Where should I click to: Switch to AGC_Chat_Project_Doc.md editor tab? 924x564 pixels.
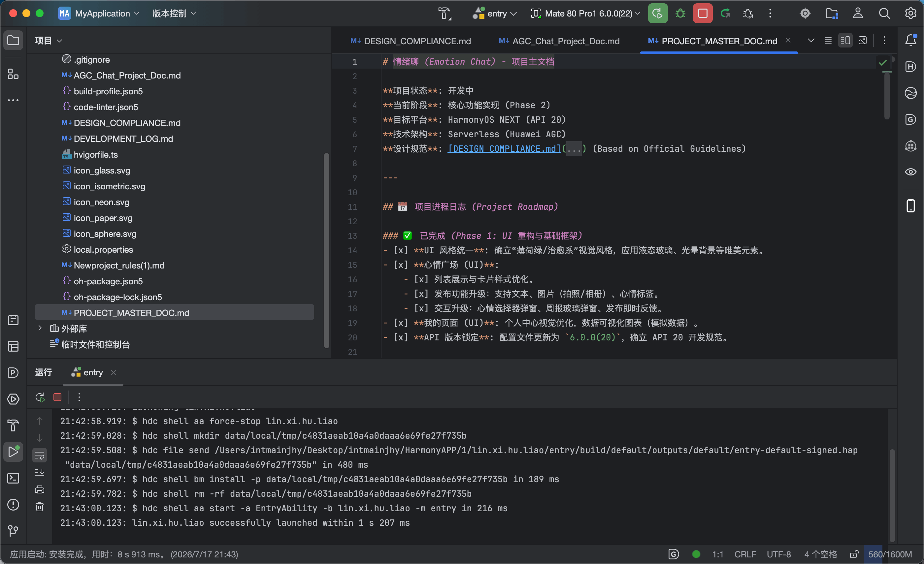click(x=559, y=41)
